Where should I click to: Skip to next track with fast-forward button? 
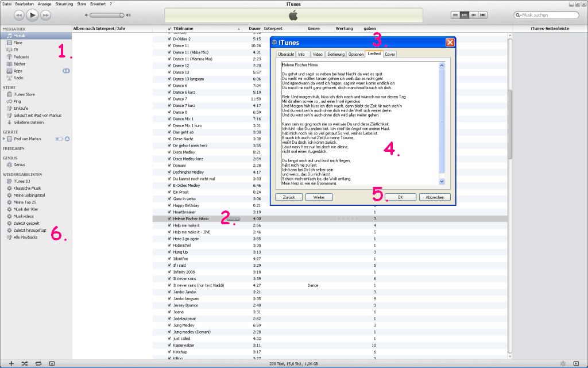pyautogui.click(x=46, y=15)
